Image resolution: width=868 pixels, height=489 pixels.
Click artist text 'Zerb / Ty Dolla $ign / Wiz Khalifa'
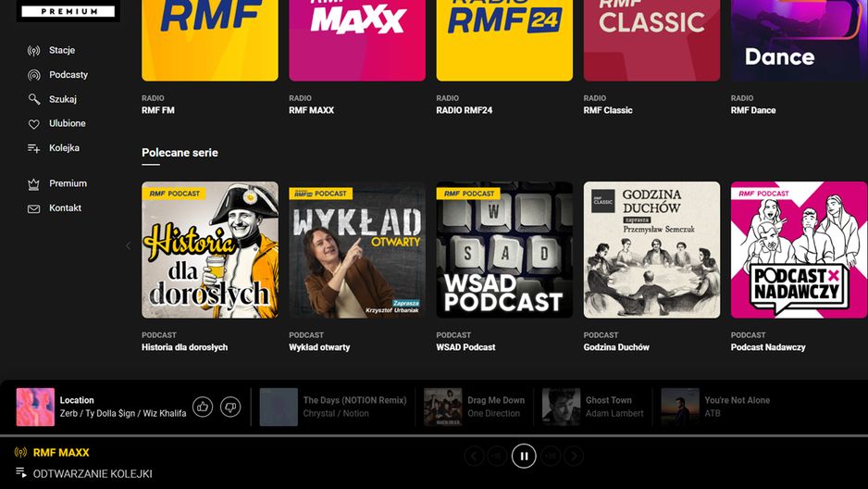(x=123, y=414)
